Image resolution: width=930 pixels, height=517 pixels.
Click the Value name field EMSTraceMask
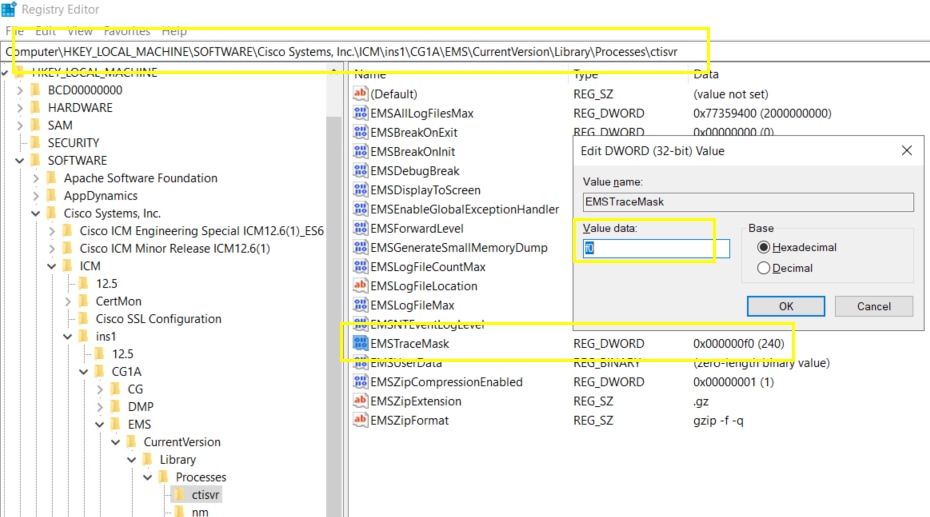748,202
